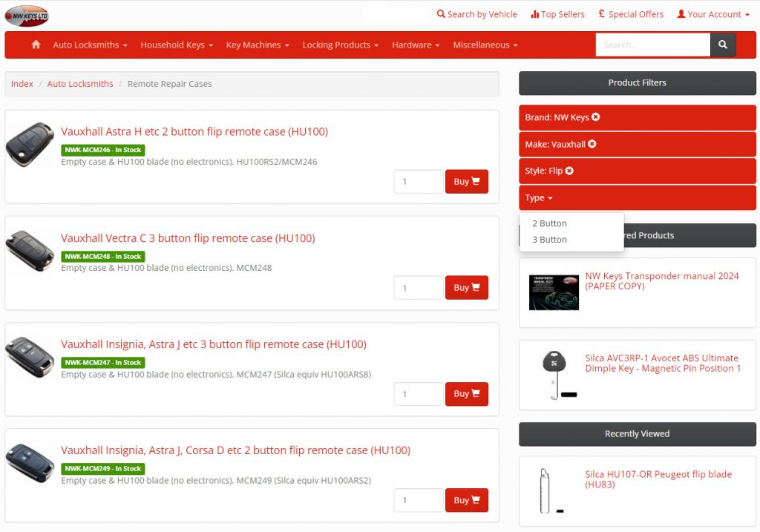Open Search by Vehicle
The image size is (760, 532).
[x=477, y=14]
